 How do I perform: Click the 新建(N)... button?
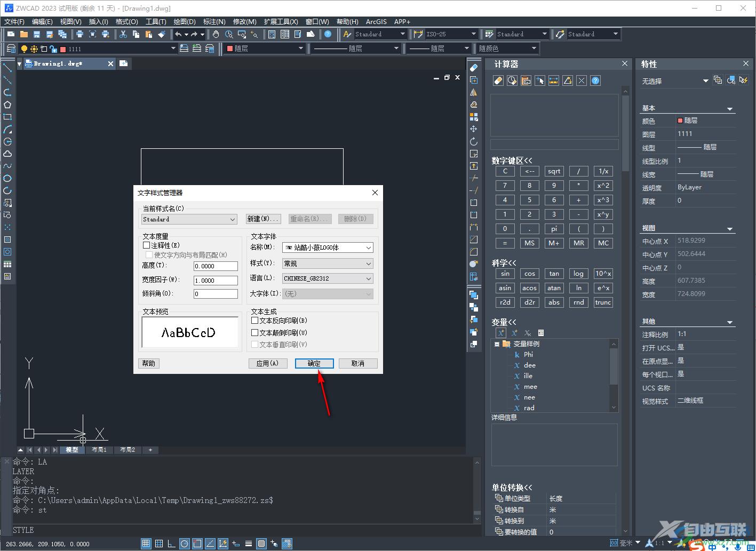(264, 219)
